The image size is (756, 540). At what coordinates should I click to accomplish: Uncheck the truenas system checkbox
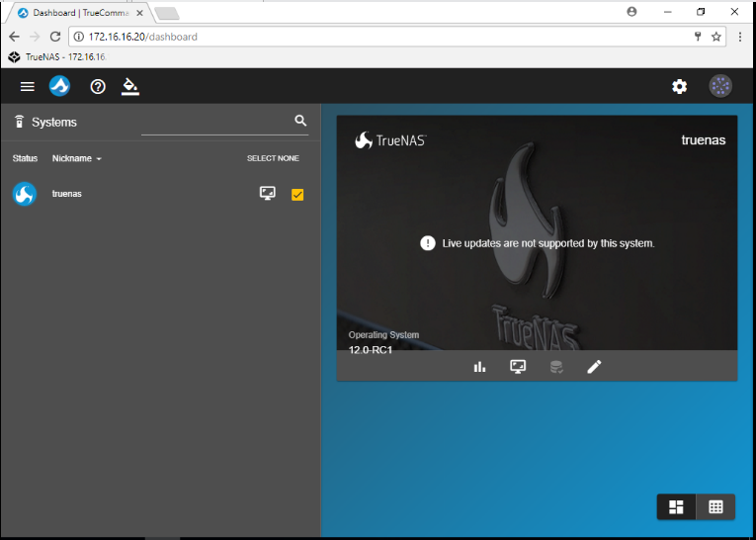pyautogui.click(x=297, y=195)
